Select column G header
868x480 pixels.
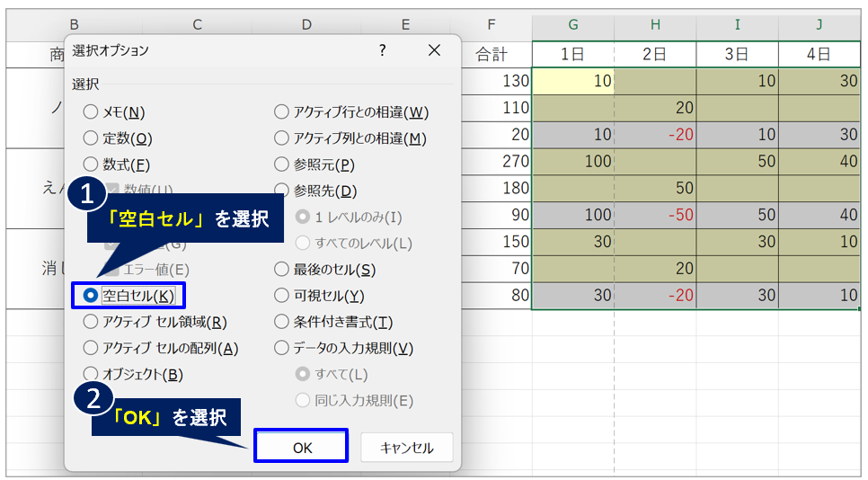click(x=572, y=25)
